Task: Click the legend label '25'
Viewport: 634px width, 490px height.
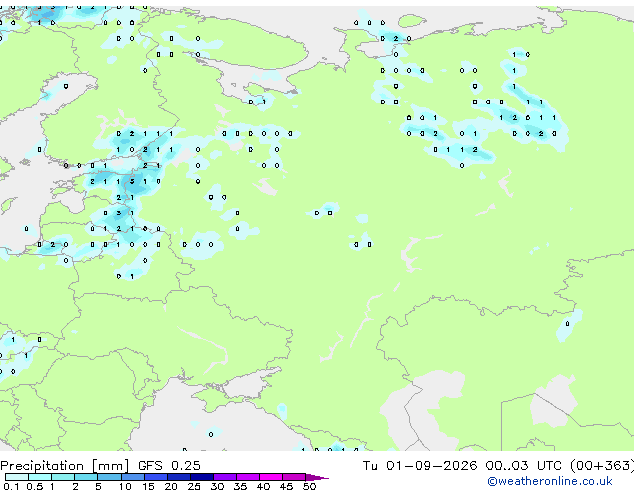Action: (x=194, y=486)
